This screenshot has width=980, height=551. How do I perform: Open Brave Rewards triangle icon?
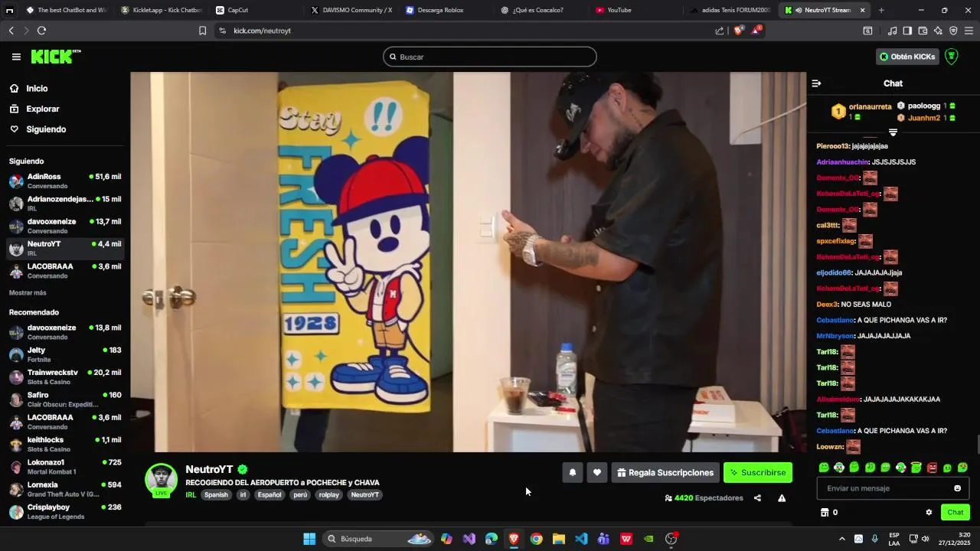point(756,31)
